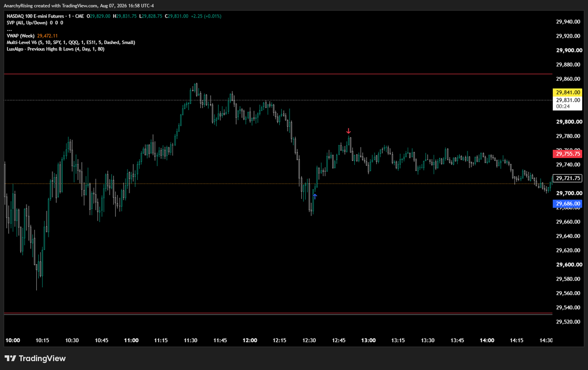Click the 14:15 time axis label
Viewport: 588px width, 370px height.
point(516,340)
